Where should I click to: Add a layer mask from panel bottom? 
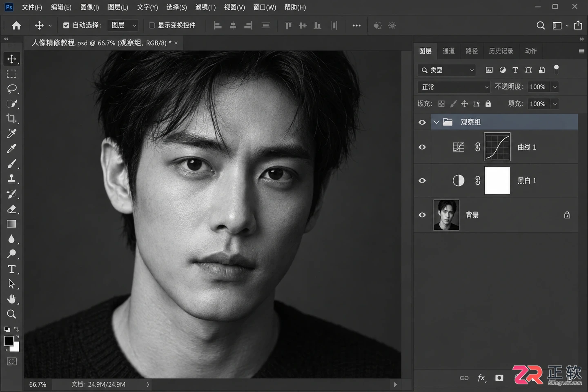tap(499, 378)
